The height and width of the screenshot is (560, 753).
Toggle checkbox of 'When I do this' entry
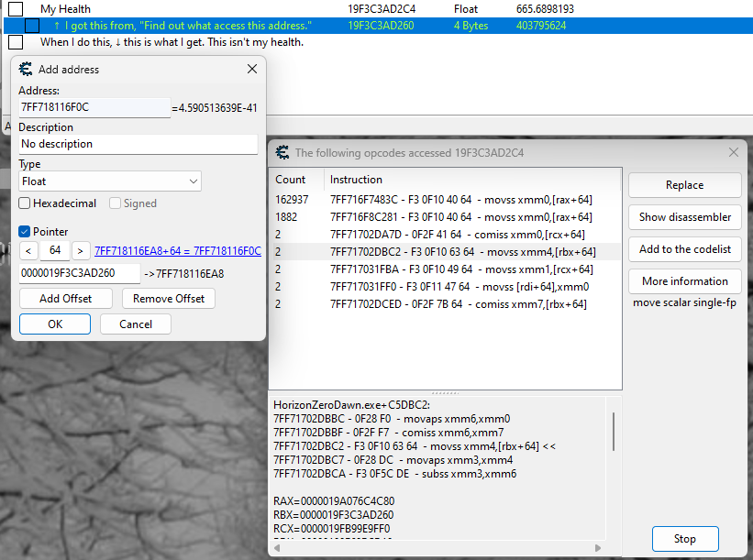click(x=16, y=42)
